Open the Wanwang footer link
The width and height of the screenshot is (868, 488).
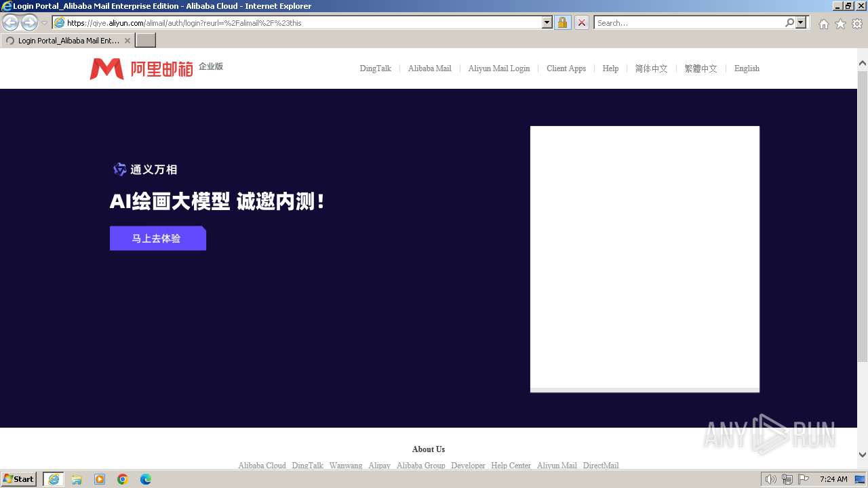pyautogui.click(x=346, y=466)
